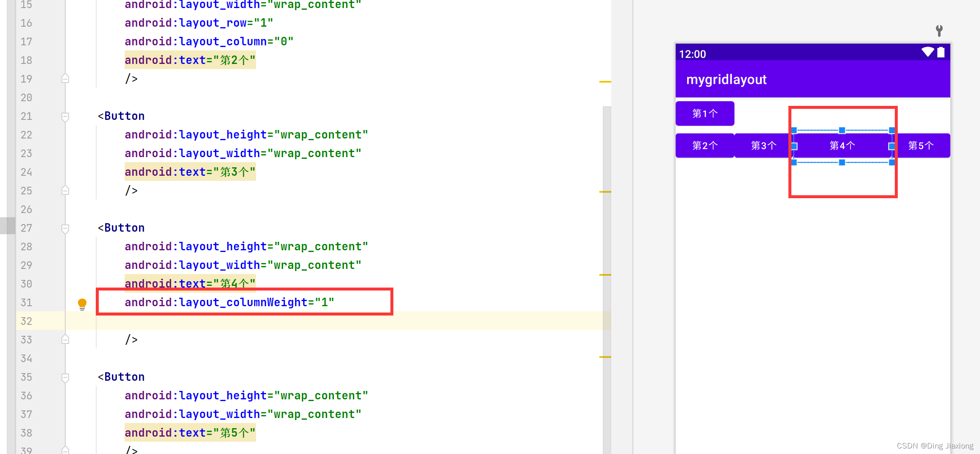Image resolution: width=980 pixels, height=454 pixels.
Task: Click the android:text="第5个" attribute
Action: coord(190,433)
